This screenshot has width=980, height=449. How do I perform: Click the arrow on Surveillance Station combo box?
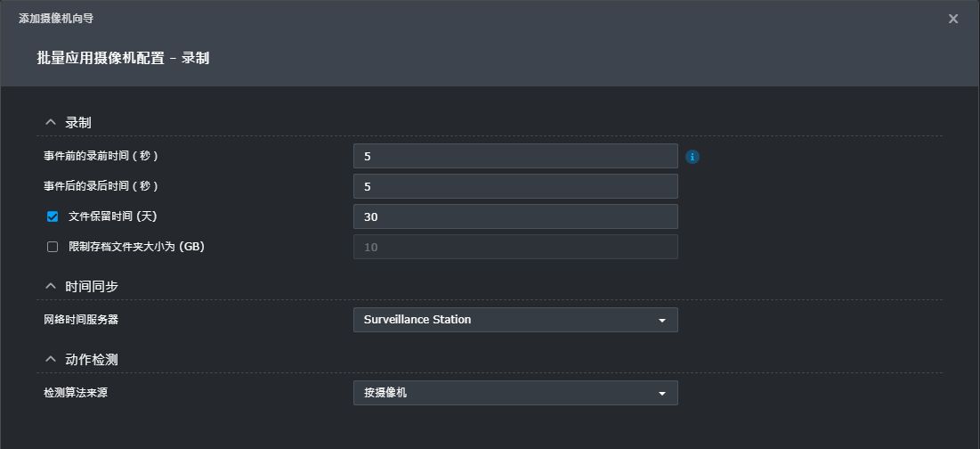pos(662,321)
